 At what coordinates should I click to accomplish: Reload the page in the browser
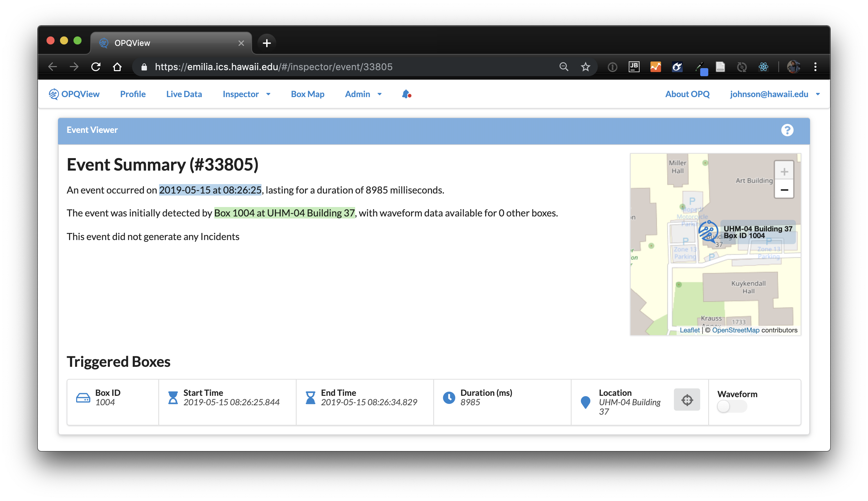96,67
